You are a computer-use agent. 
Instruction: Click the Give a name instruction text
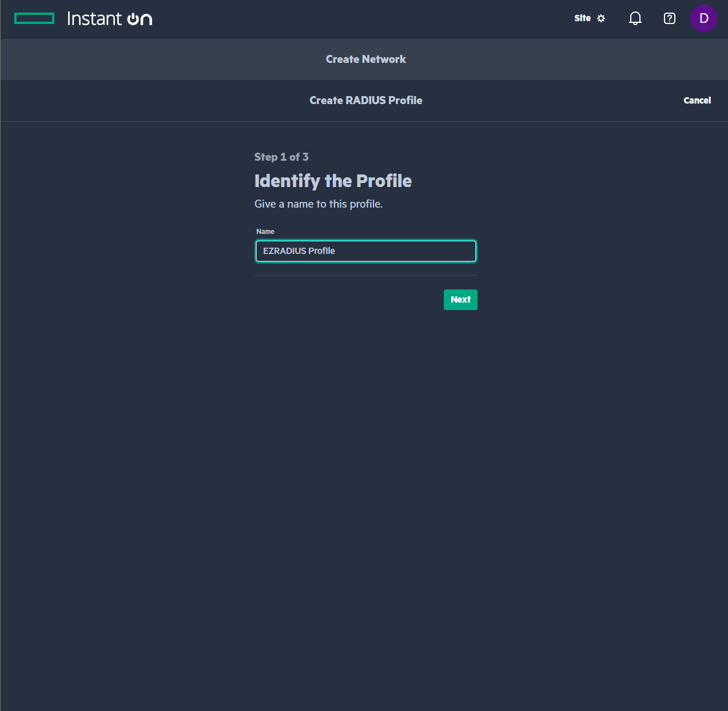click(x=319, y=204)
